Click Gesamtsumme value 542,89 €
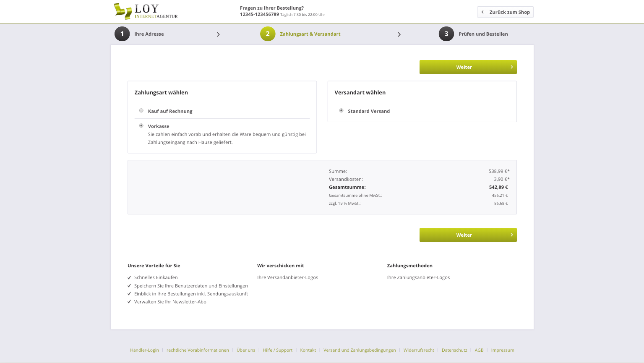The width and height of the screenshot is (644, 363). (498, 187)
